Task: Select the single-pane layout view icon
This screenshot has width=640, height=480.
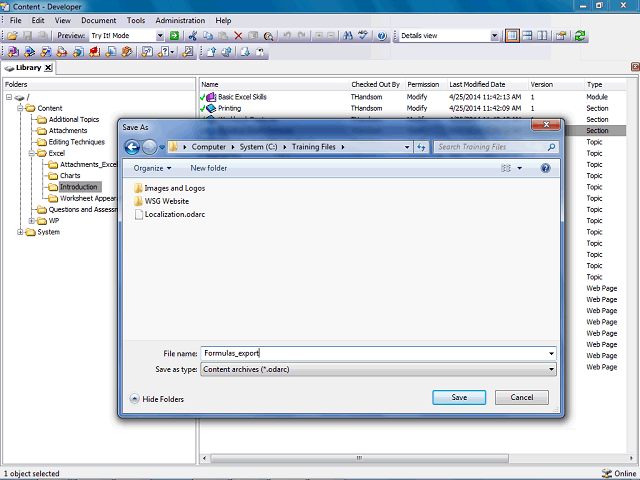Action: click(x=512, y=36)
